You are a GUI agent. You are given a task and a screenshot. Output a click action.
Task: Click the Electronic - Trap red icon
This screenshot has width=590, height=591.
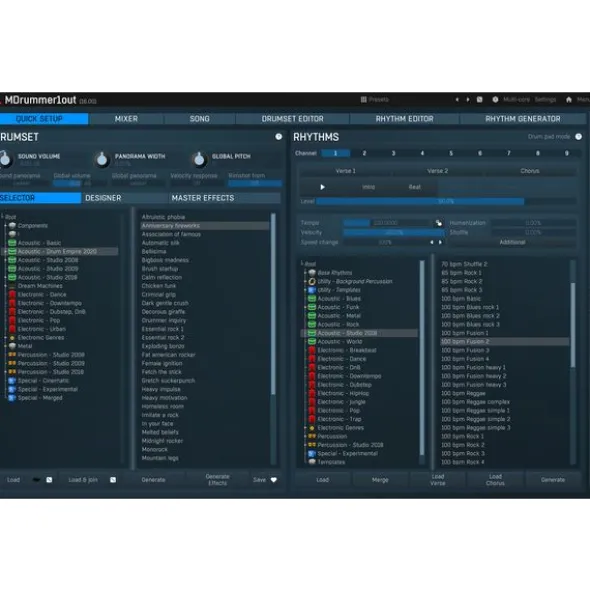coord(312,419)
